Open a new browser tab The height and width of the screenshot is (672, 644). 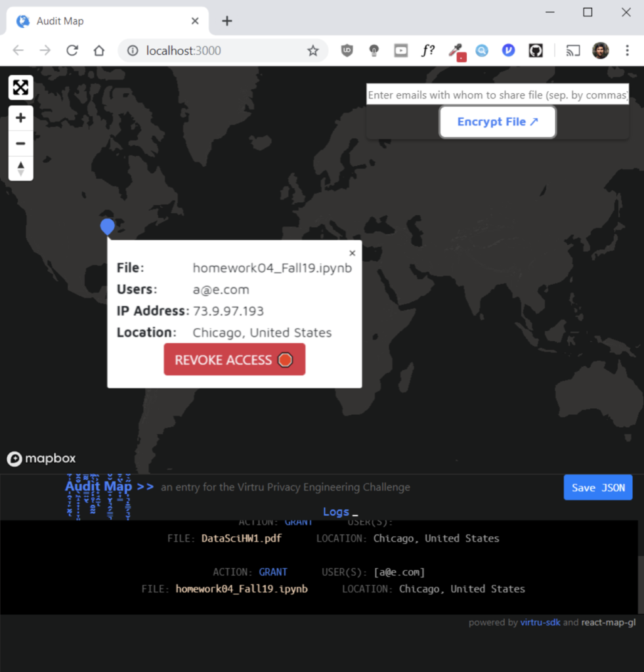[227, 21]
